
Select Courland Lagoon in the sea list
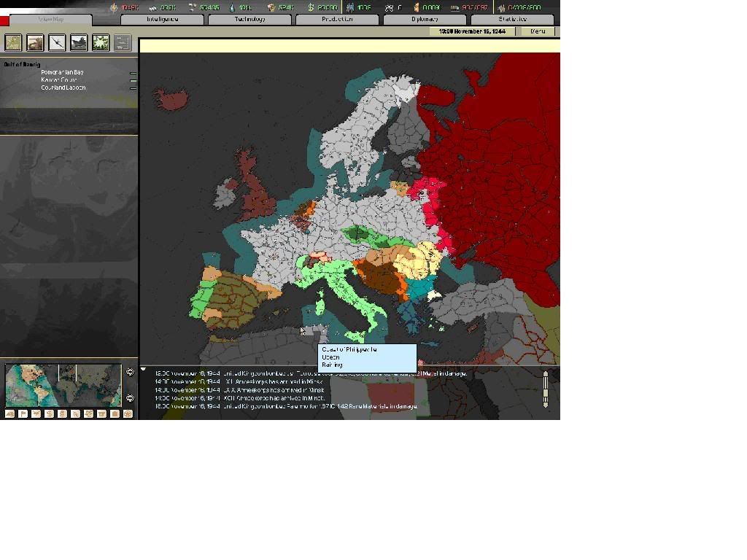click(x=63, y=87)
